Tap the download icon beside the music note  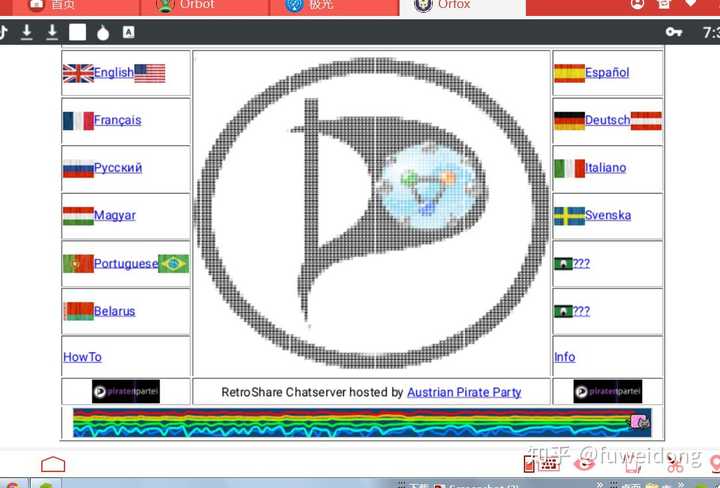(x=27, y=32)
